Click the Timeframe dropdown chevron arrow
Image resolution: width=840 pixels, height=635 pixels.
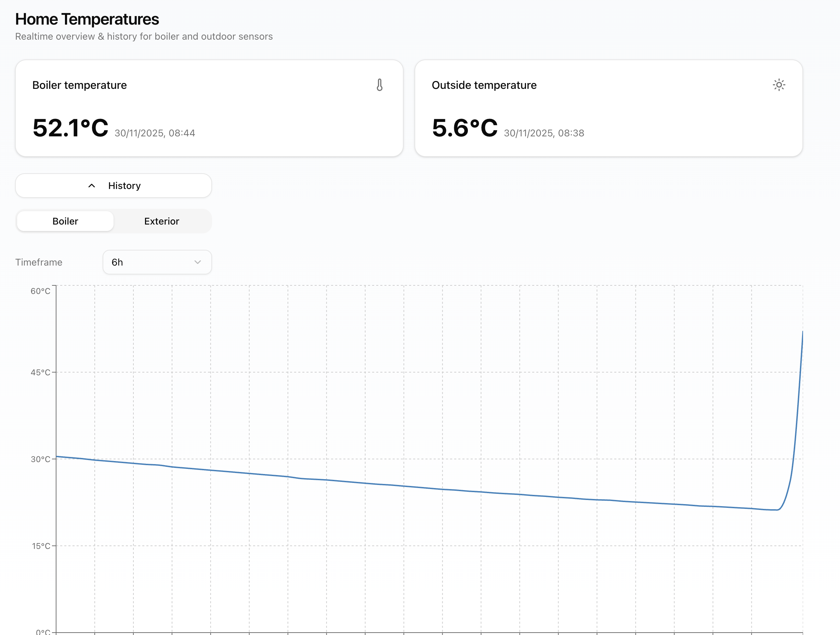pyautogui.click(x=197, y=262)
